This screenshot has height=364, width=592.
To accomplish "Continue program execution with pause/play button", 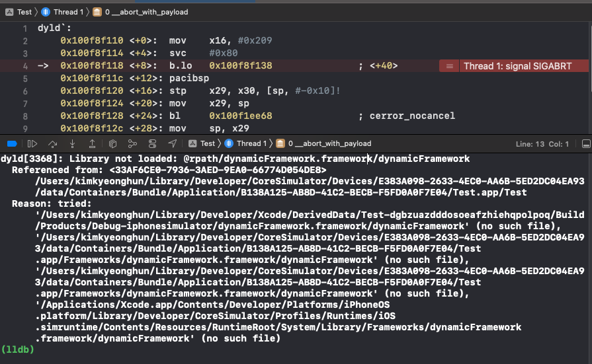I will (32, 144).
